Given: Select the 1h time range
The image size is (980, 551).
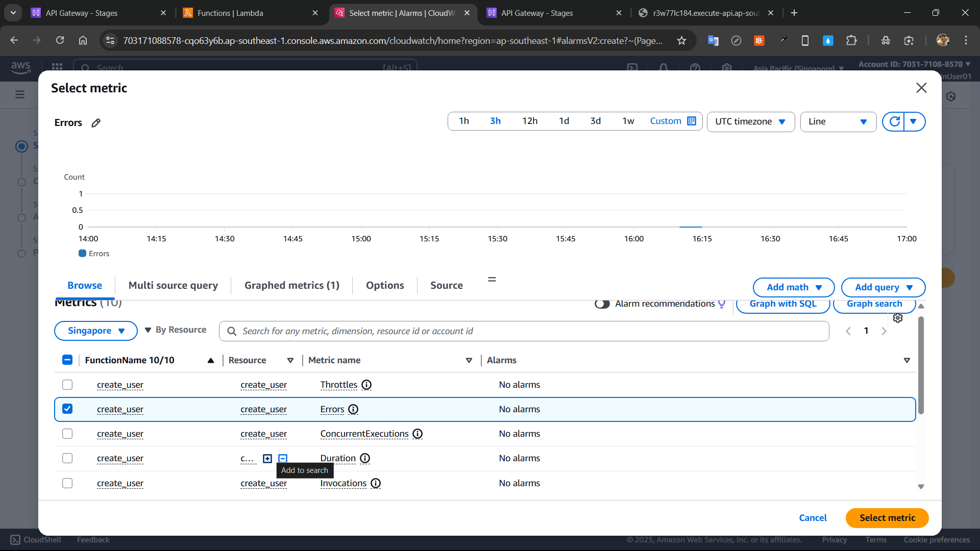Looking at the screenshot, I should (x=464, y=121).
